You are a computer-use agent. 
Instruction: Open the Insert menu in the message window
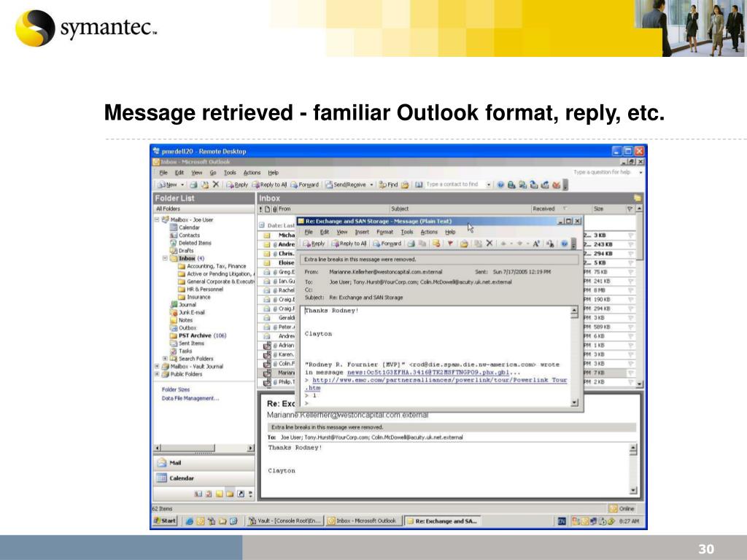tap(362, 232)
